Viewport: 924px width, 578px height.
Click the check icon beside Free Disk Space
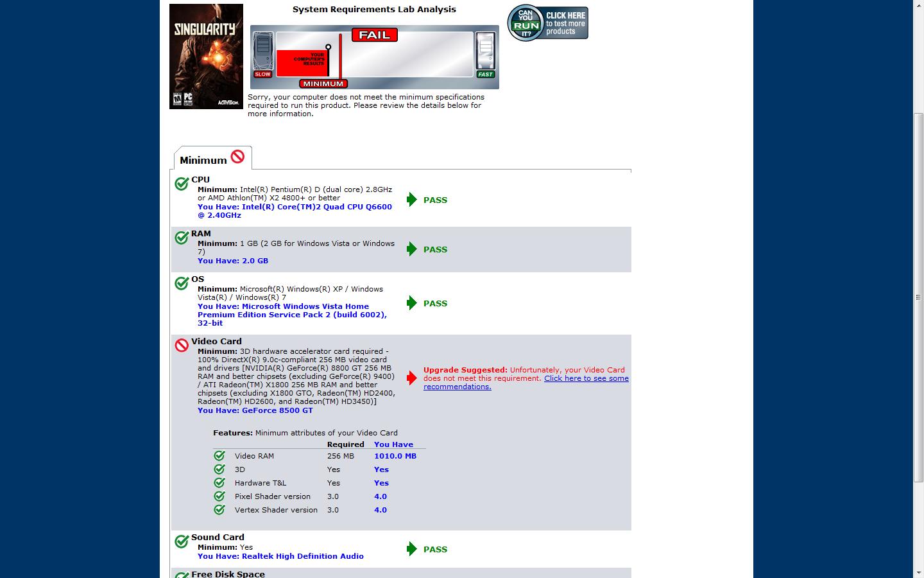pyautogui.click(x=182, y=575)
